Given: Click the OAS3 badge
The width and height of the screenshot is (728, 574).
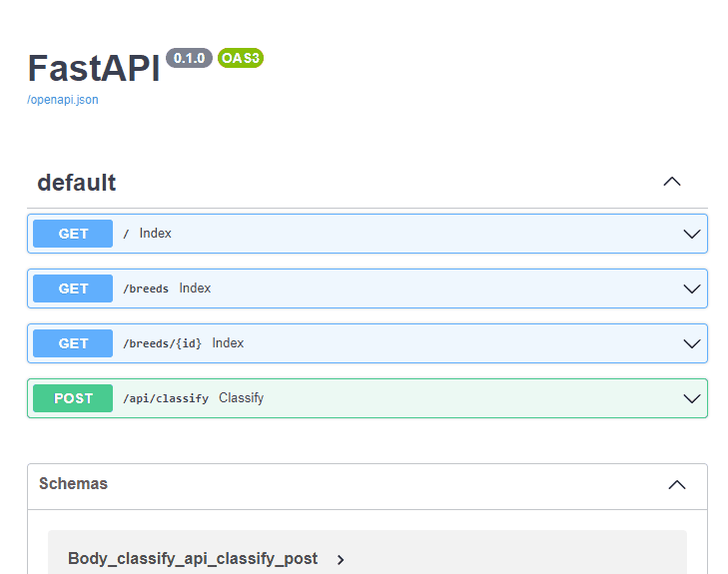Looking at the screenshot, I should [x=241, y=58].
